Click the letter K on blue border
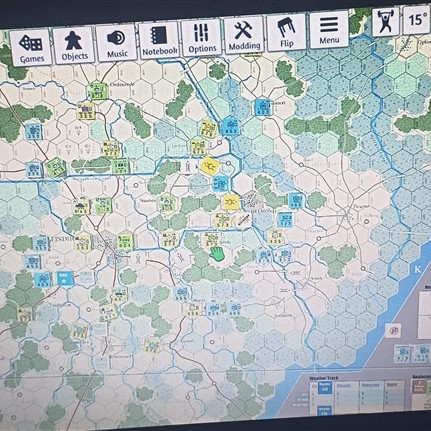The width and height of the screenshot is (431, 431). click(x=418, y=269)
